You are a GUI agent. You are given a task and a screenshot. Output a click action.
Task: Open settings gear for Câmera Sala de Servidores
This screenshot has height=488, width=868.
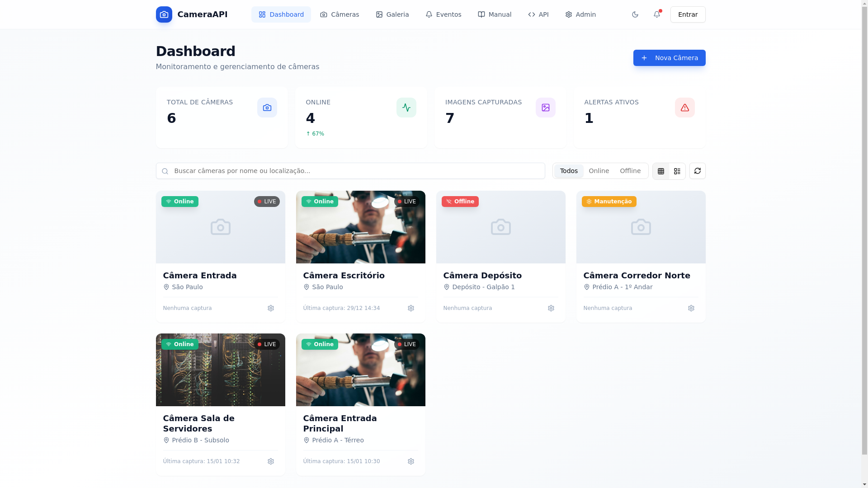point(270,461)
